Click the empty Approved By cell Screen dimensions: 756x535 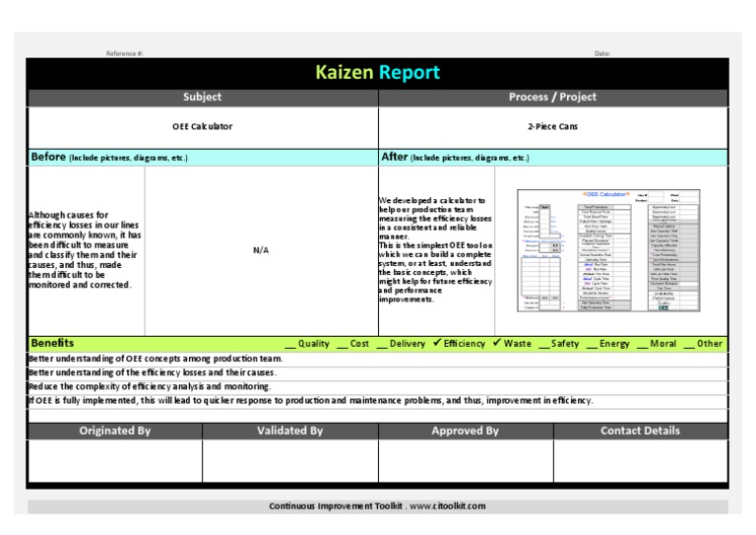click(x=466, y=461)
